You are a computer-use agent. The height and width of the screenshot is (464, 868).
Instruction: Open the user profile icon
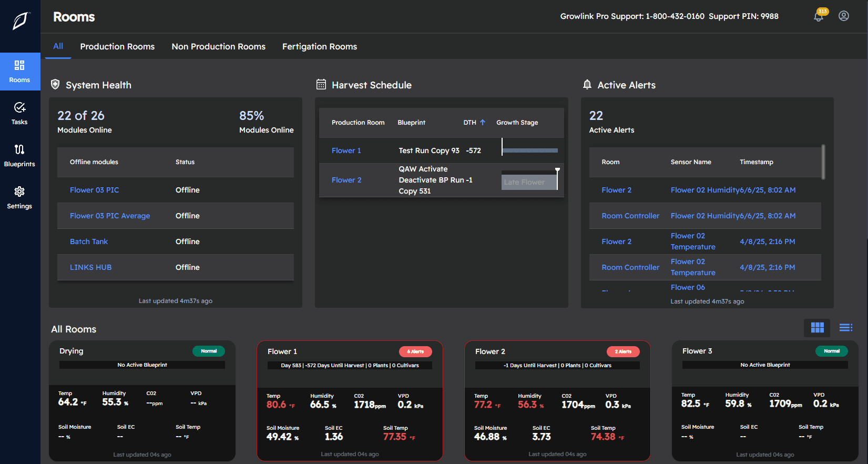point(844,16)
